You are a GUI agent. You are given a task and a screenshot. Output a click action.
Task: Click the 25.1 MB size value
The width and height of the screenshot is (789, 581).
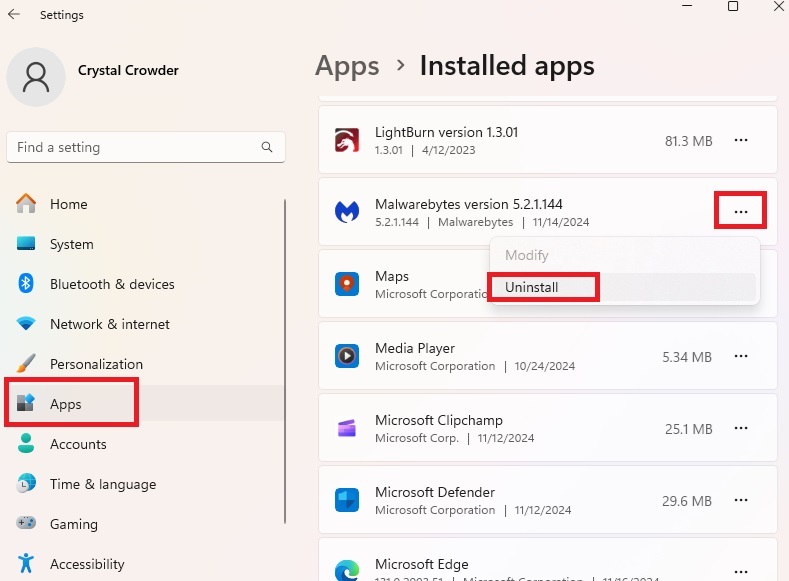point(688,429)
